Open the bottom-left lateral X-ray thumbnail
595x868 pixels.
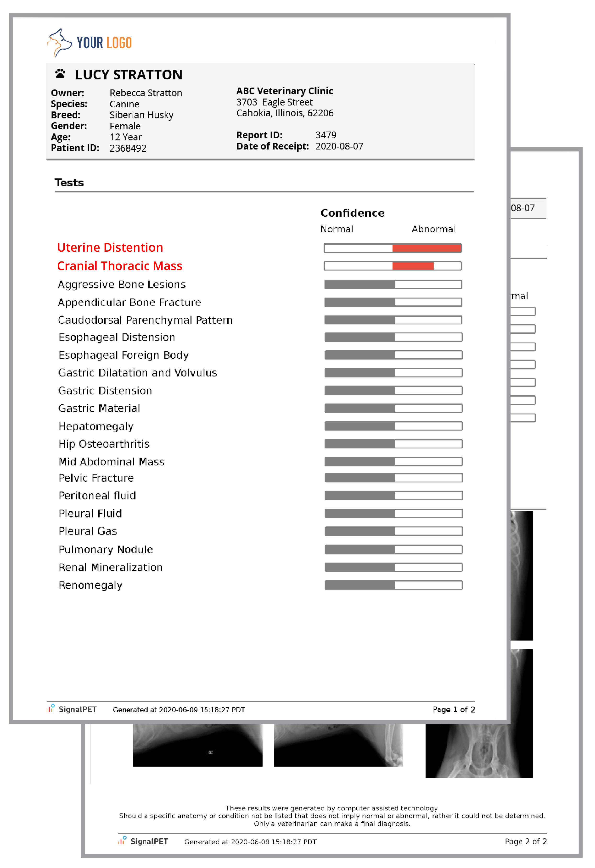tap(198, 745)
